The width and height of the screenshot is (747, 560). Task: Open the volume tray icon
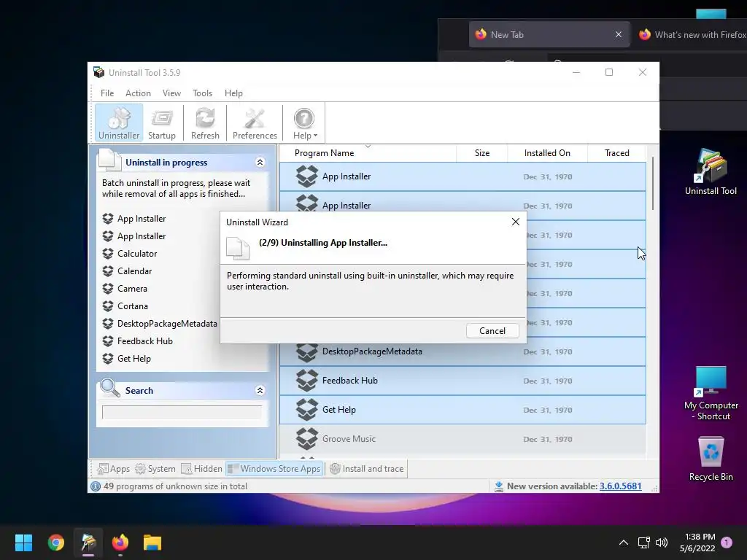pos(661,542)
